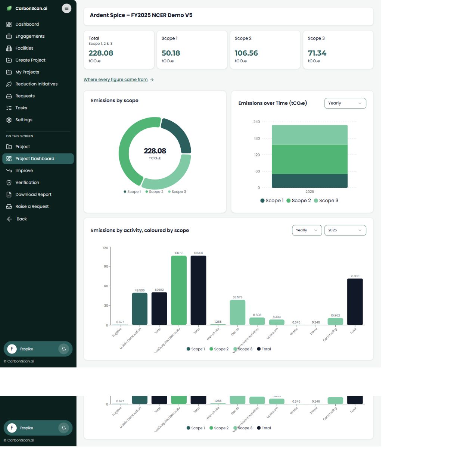Toggle Scope 1 in the donut chart legend
The width and height of the screenshot is (476, 459).
click(x=132, y=192)
